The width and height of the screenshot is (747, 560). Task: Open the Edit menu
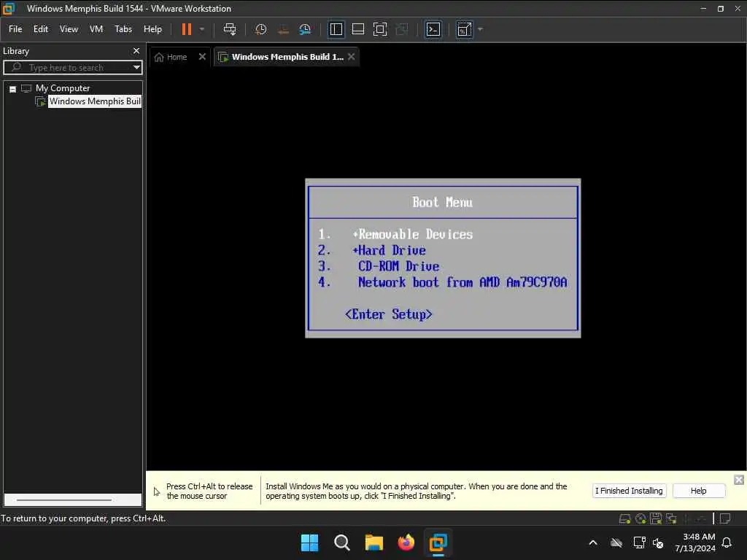point(41,29)
